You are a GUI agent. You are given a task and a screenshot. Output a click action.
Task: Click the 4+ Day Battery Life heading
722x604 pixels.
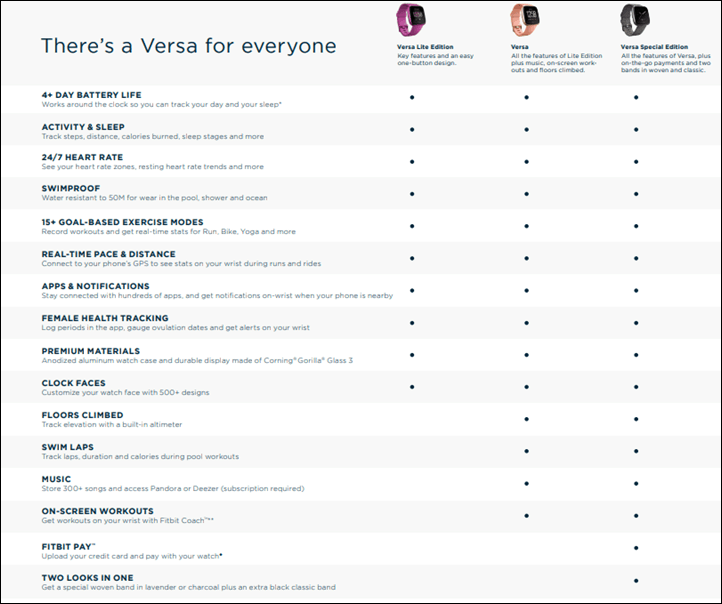[x=91, y=95]
